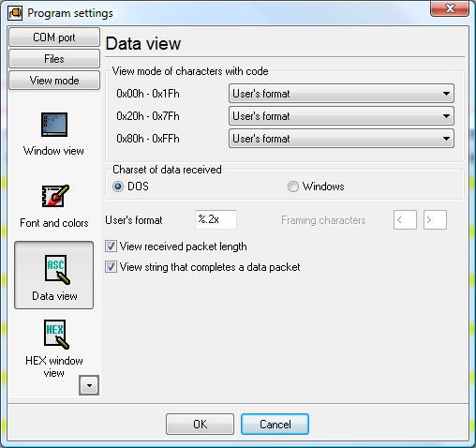Click the Program settings title bar icon
Image resolution: width=476 pixels, height=448 pixels.
(15, 13)
